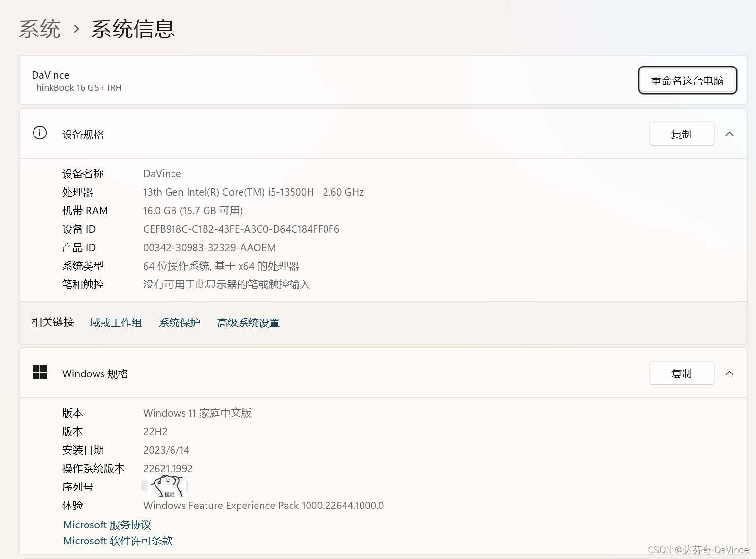Select device ID CEFB918C value
756x559 pixels.
(x=241, y=229)
